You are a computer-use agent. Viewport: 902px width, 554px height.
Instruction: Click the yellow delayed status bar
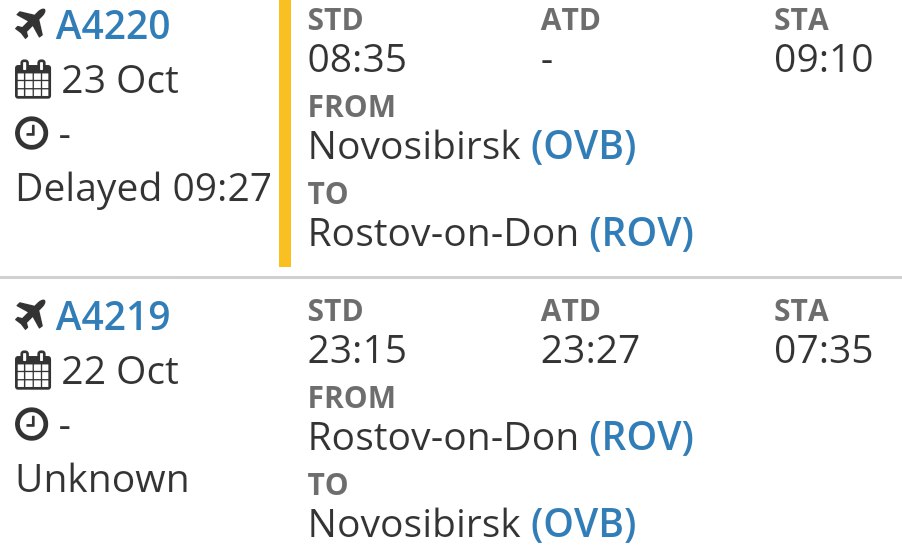(285, 133)
